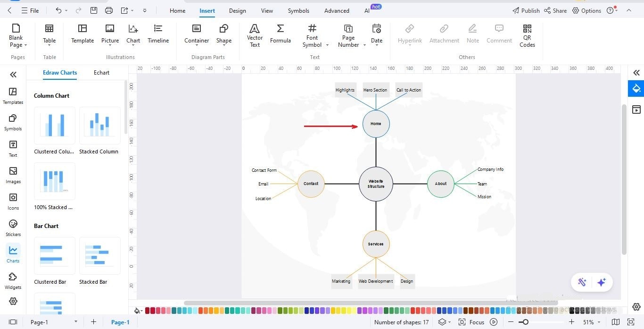644x329 pixels.
Task: Click the Publish button
Action: [x=526, y=10]
